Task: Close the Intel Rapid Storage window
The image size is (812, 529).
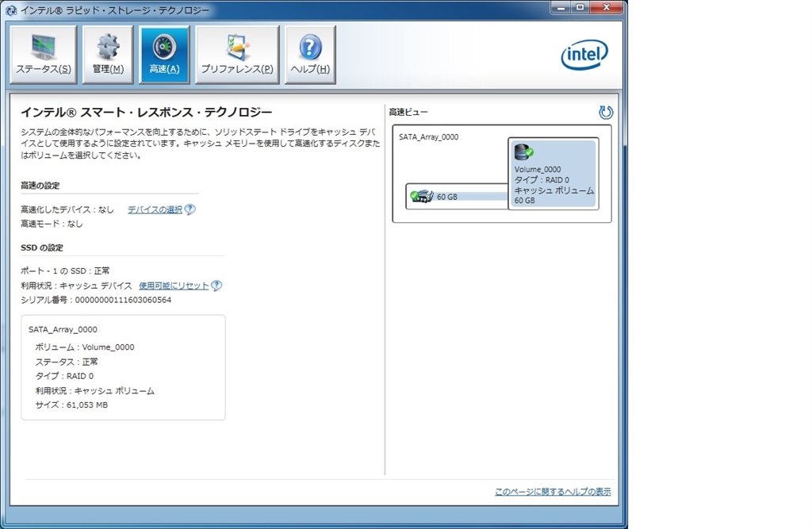Action: tap(606, 7)
